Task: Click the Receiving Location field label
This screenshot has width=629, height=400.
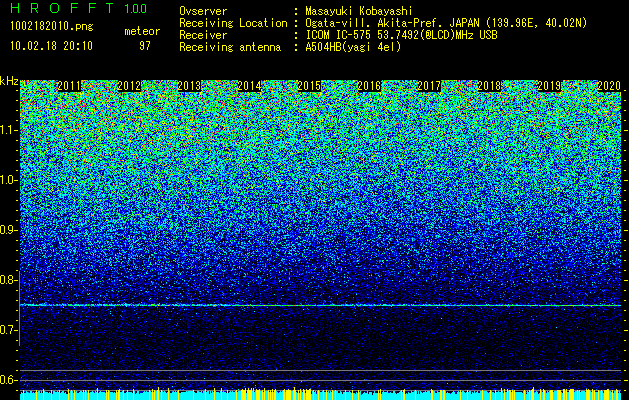Action: [233, 23]
